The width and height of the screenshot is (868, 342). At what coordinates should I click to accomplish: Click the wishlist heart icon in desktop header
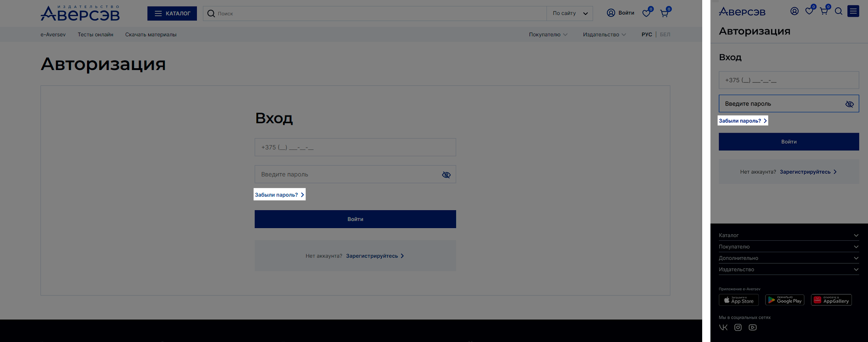646,13
